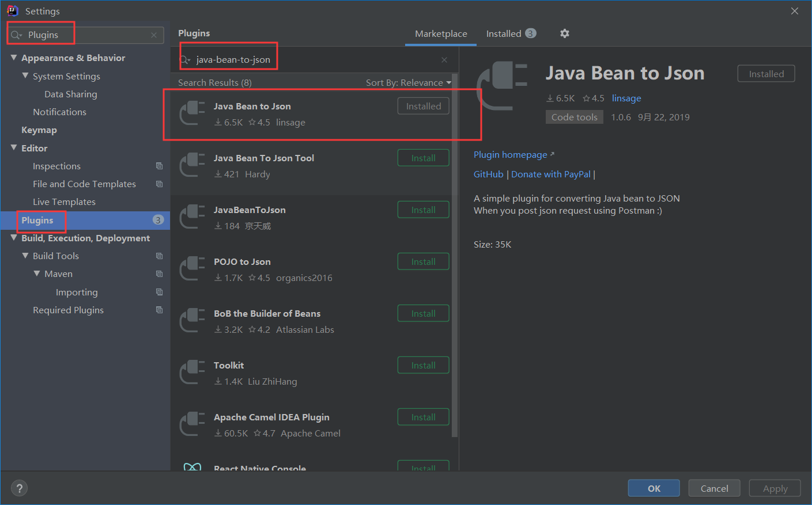812x505 pixels.
Task: Collapse the Build, Execution, Deployment section
Action: [14, 238]
